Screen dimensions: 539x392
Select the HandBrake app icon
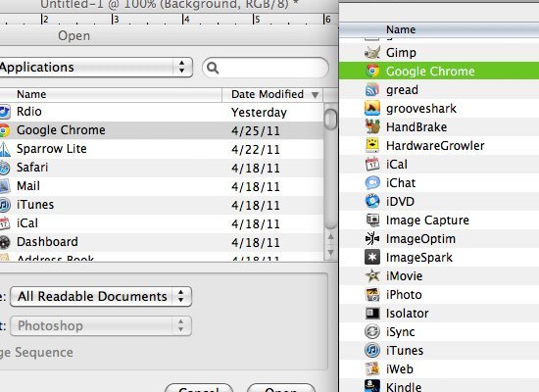372,126
